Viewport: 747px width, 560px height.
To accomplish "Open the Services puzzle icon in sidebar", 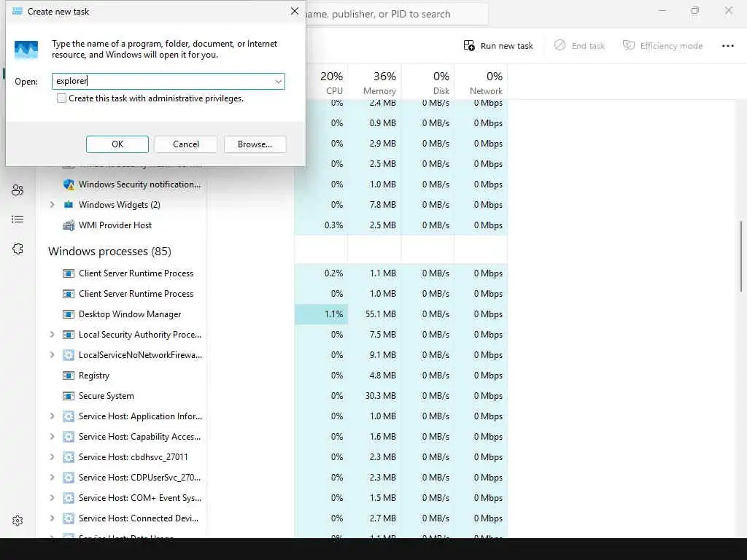I will [x=18, y=249].
